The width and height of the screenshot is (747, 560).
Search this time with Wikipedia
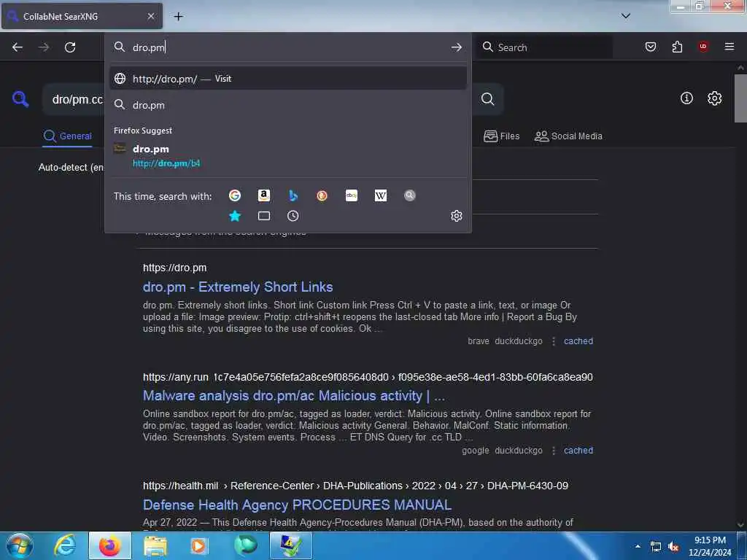point(381,195)
